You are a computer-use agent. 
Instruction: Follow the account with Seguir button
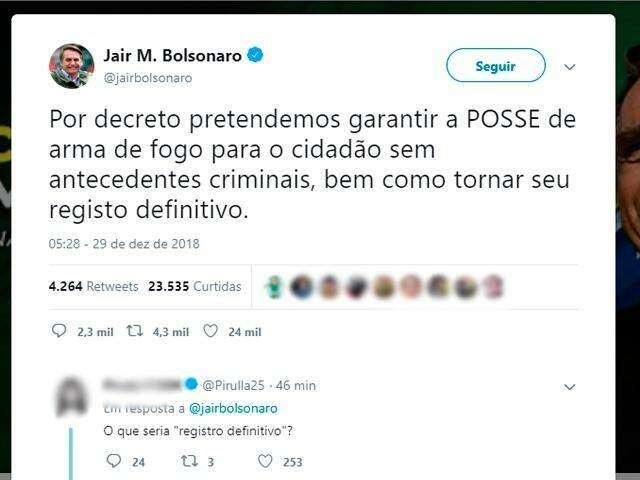pos(496,65)
